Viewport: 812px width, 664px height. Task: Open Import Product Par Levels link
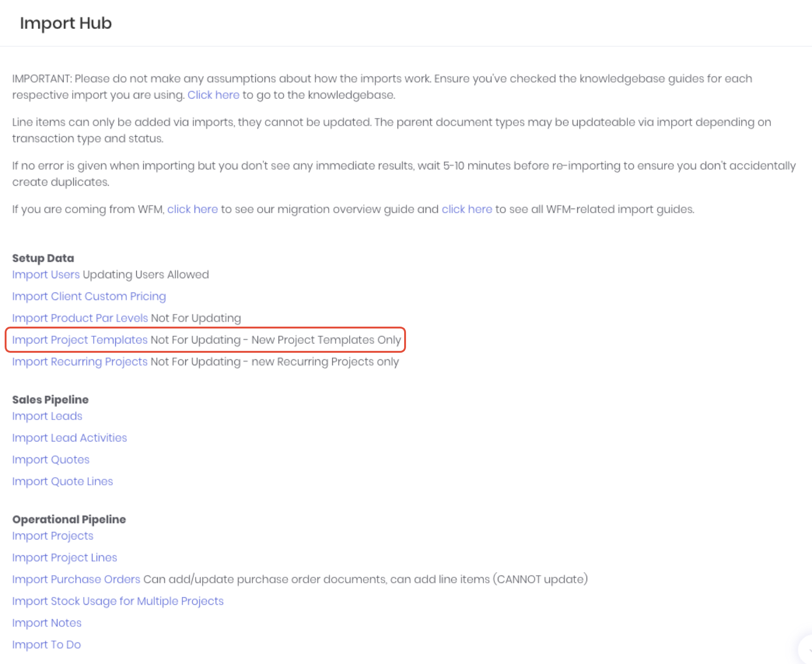click(x=80, y=318)
